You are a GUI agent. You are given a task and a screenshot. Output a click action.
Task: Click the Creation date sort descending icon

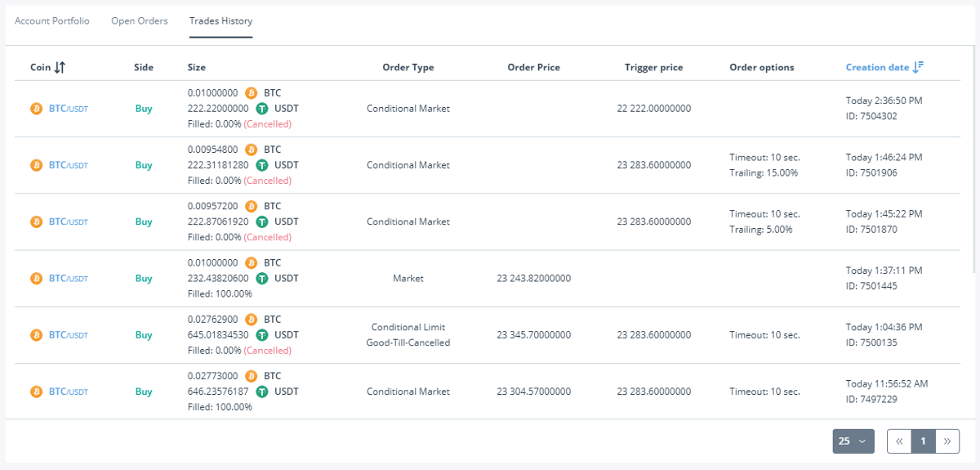tap(918, 68)
